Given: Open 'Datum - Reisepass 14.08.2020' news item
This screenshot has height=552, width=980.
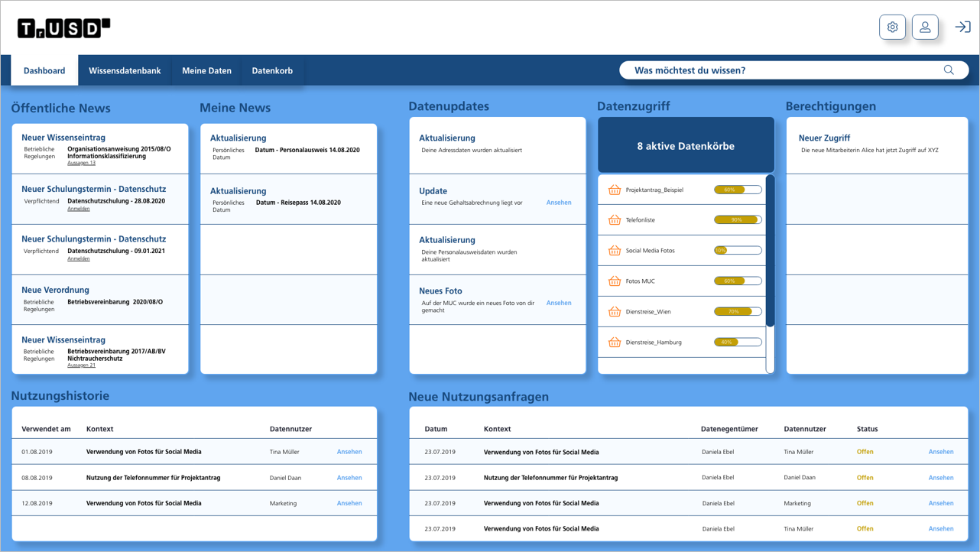Looking at the screenshot, I should point(298,203).
